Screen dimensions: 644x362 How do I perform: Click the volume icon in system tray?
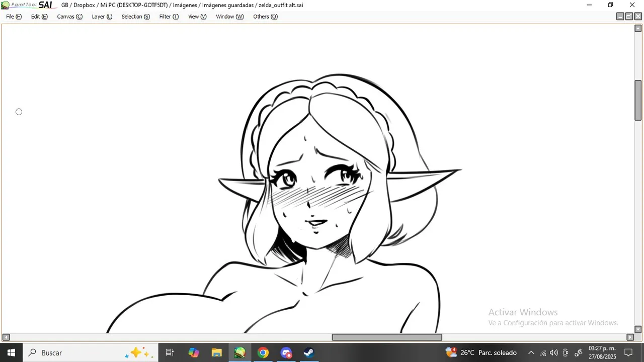point(554,352)
